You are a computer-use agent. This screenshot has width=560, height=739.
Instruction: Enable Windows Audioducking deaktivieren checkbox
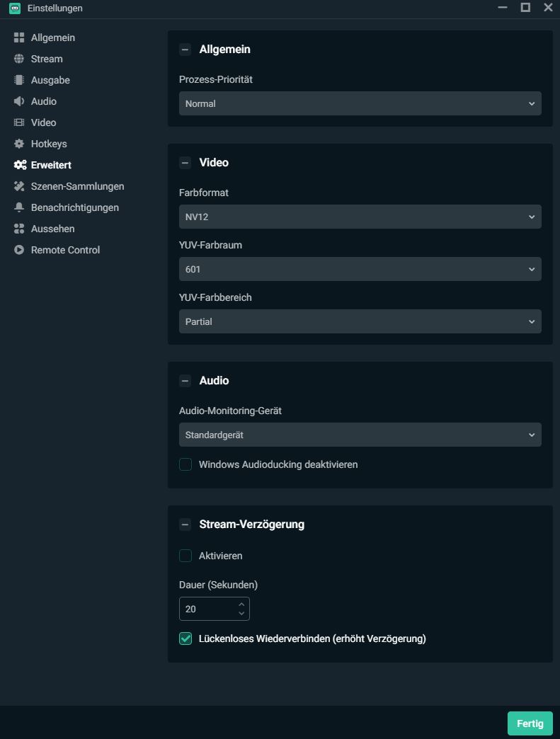(185, 464)
